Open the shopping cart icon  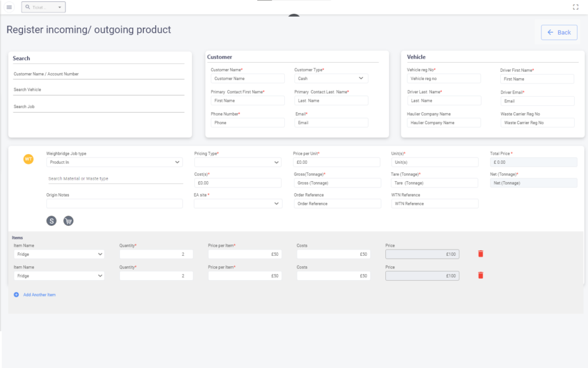[x=68, y=220]
